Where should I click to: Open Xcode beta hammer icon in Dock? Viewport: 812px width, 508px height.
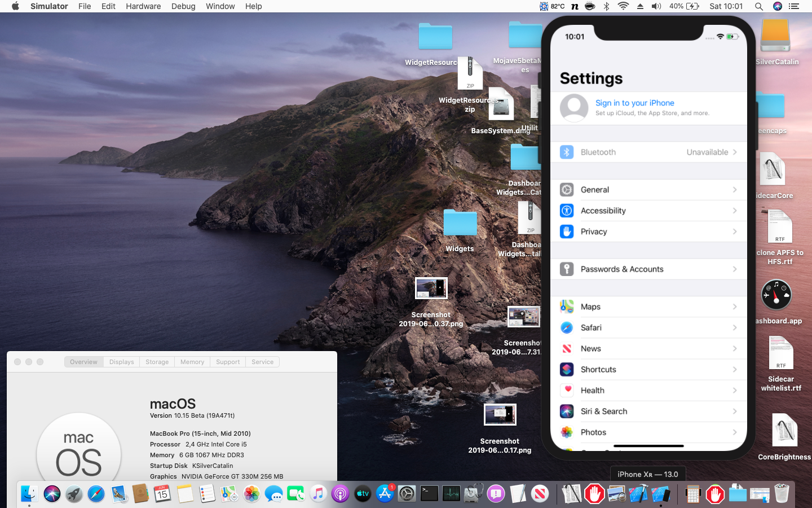tap(638, 494)
